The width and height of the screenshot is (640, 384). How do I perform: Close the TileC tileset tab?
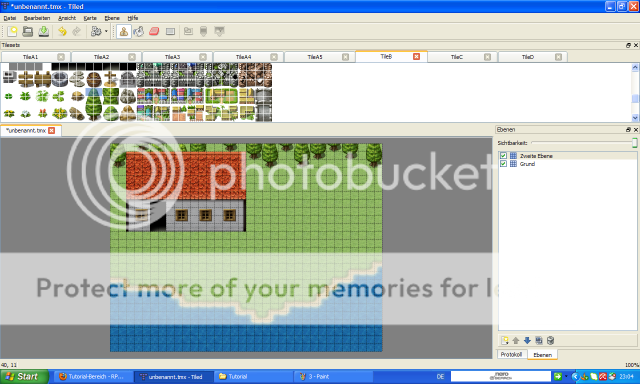tap(487, 57)
